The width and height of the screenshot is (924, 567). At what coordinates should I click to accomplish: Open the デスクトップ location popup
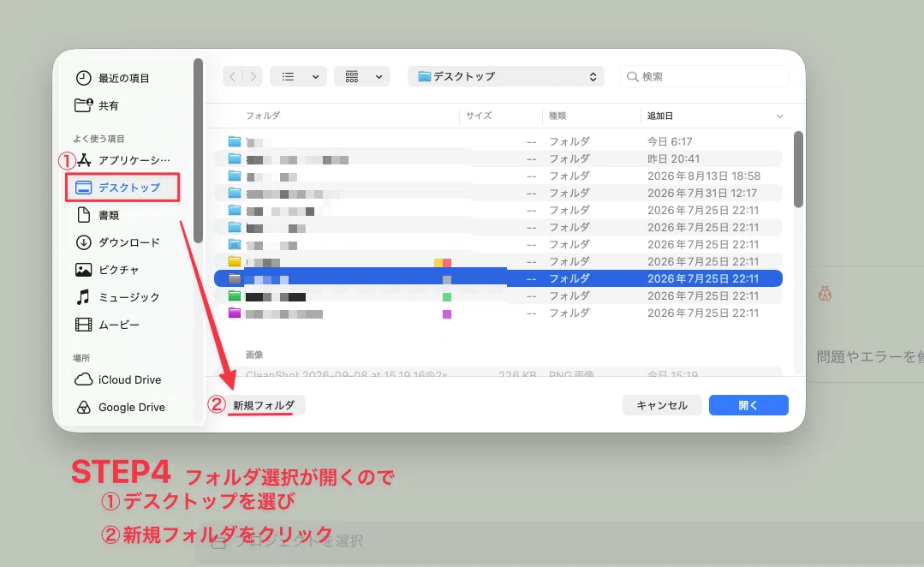(x=505, y=76)
